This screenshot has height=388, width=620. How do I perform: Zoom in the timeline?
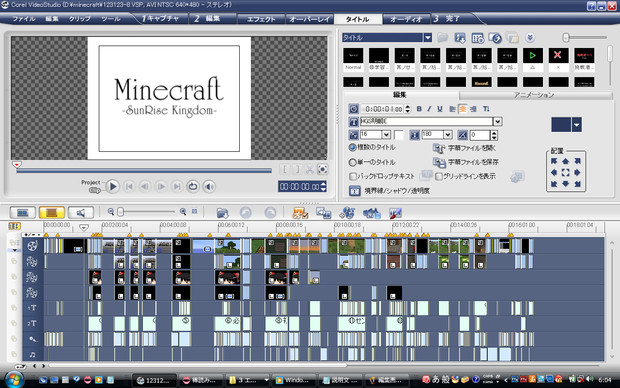point(183,212)
